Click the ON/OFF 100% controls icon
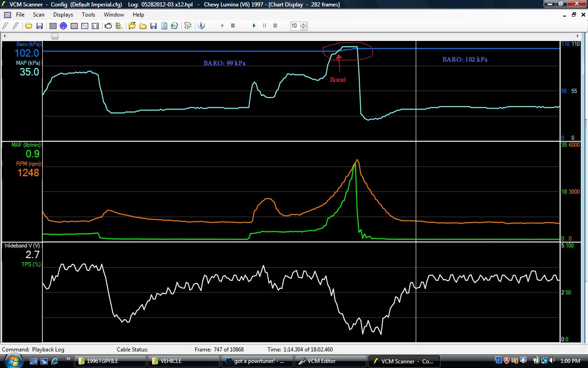This screenshot has height=368, width=588. coord(119,26)
